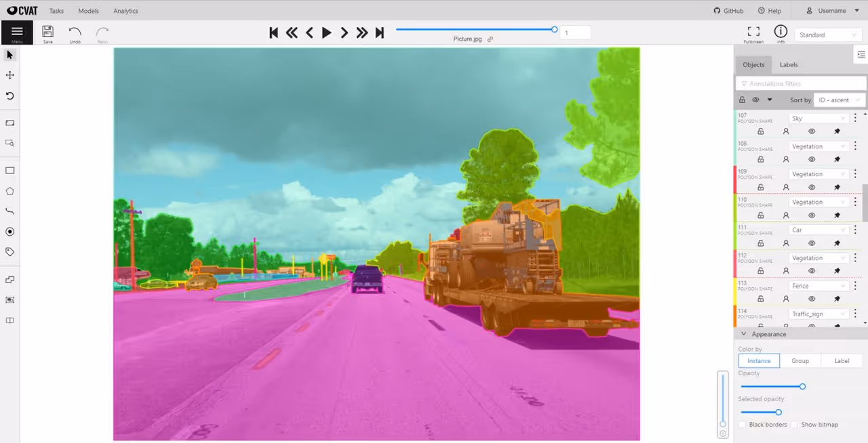The width and height of the screenshot is (868, 443).
Task: Open more options for object 111
Action: [855, 230]
